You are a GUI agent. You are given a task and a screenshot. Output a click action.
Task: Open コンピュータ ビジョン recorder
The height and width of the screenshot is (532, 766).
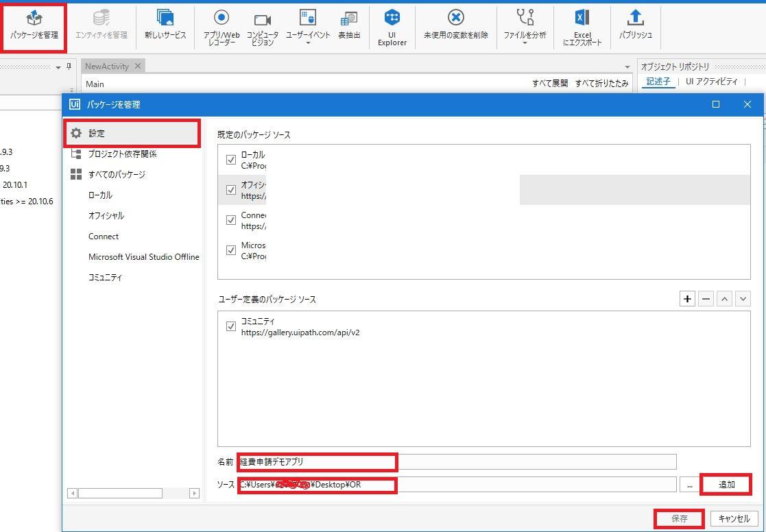click(x=263, y=28)
